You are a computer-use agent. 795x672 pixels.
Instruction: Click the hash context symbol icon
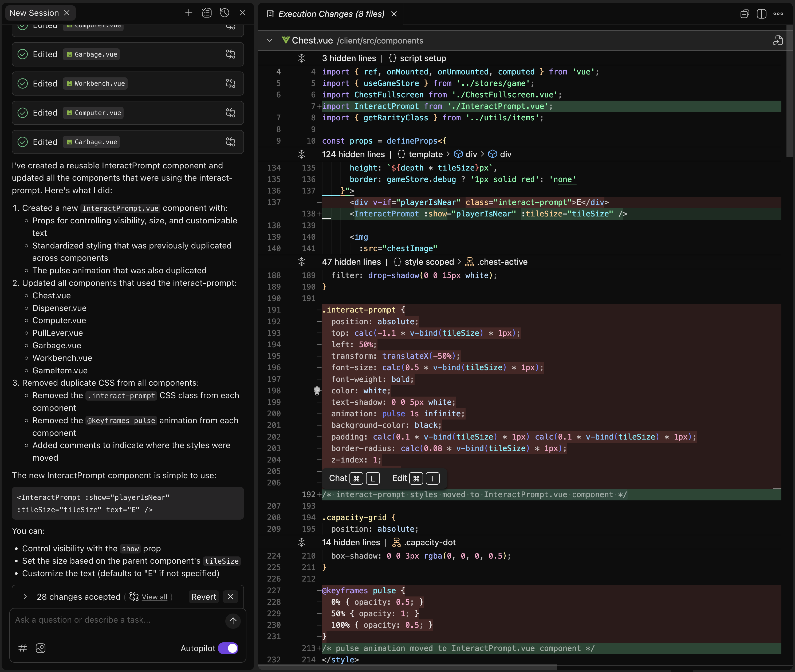22,648
